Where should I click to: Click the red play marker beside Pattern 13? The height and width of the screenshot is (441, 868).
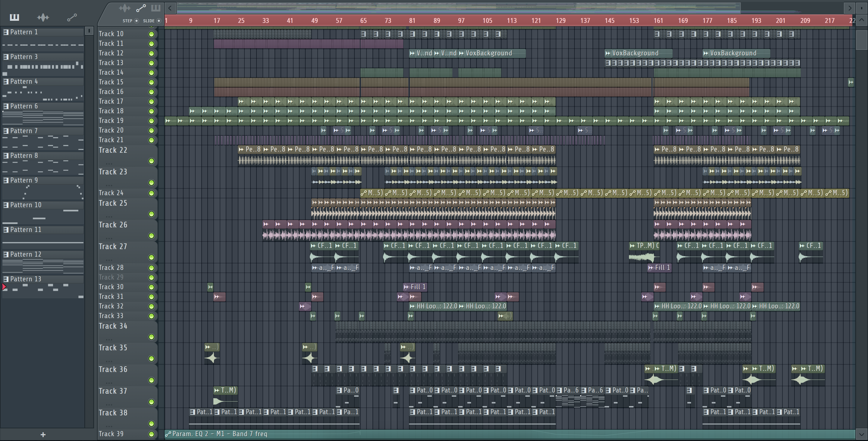pos(4,287)
